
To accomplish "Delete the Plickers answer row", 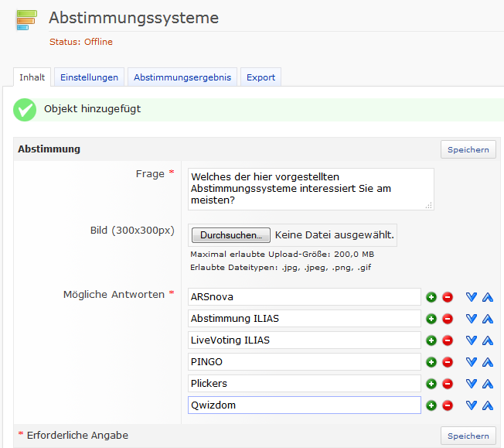I will coord(447,384).
